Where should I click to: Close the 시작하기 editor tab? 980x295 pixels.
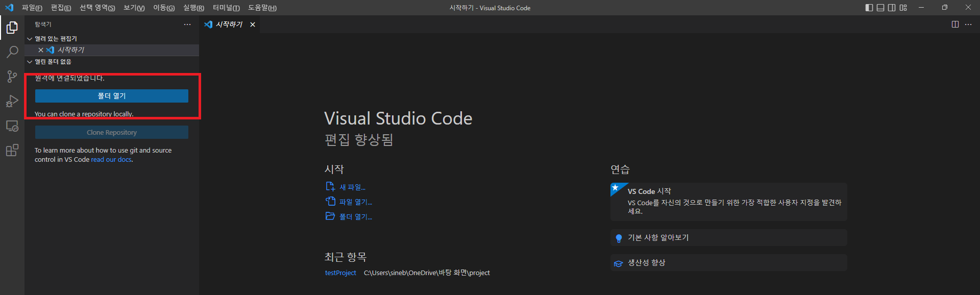(x=253, y=24)
